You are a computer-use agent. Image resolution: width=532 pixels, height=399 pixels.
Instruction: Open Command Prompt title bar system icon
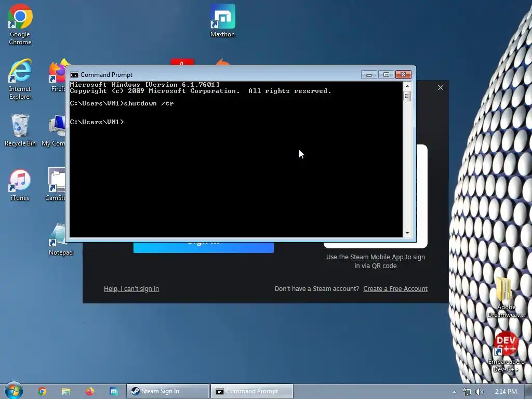click(x=74, y=75)
